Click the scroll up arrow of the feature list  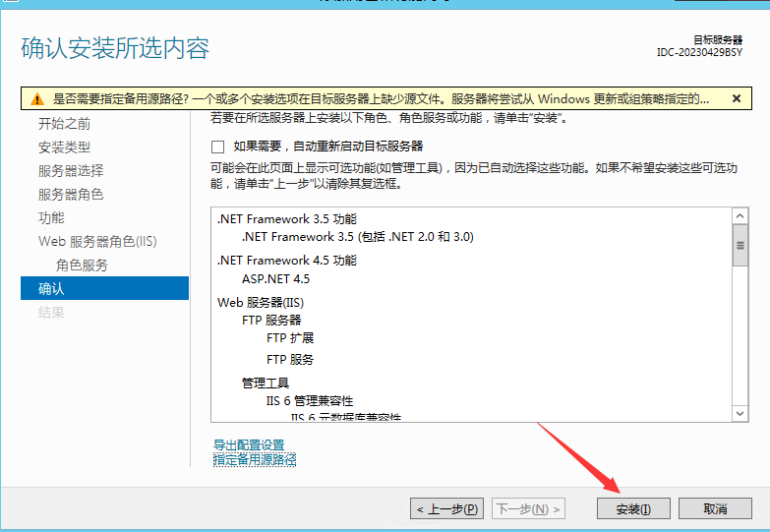click(x=740, y=216)
